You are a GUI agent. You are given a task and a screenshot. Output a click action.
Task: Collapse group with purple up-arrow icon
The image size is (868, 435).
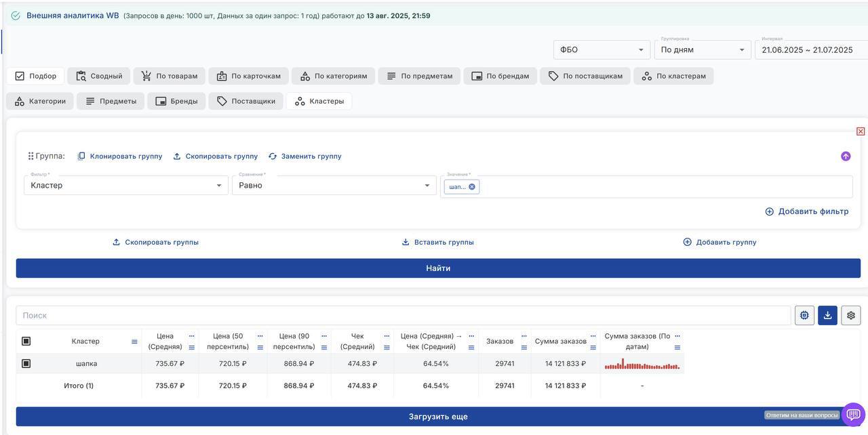(x=846, y=156)
